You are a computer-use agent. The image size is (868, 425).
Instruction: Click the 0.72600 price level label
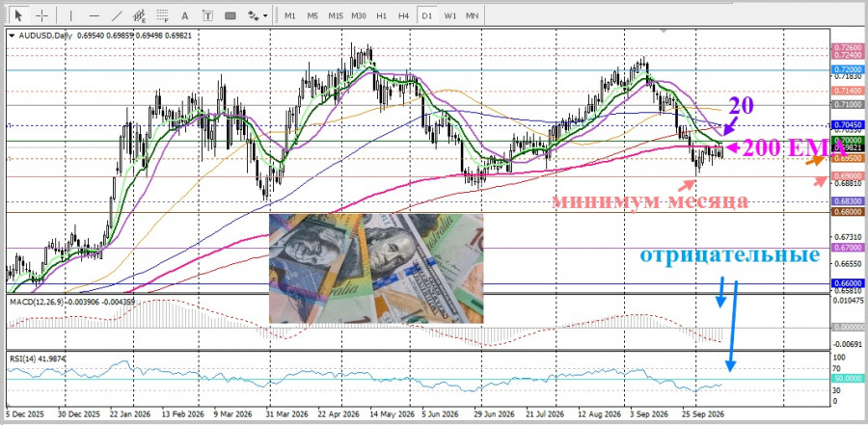tap(847, 49)
